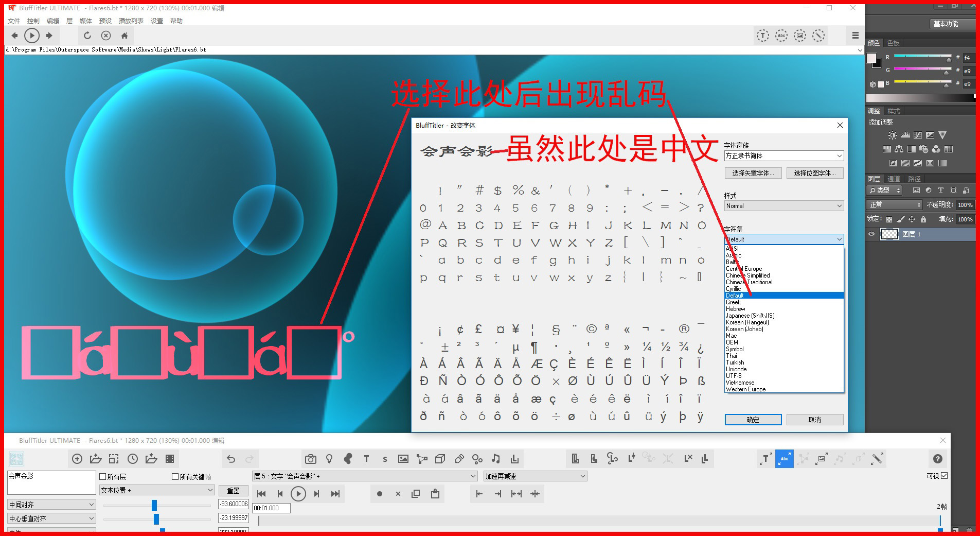Open the layer selector 层 5 dropdown

click(x=365, y=476)
